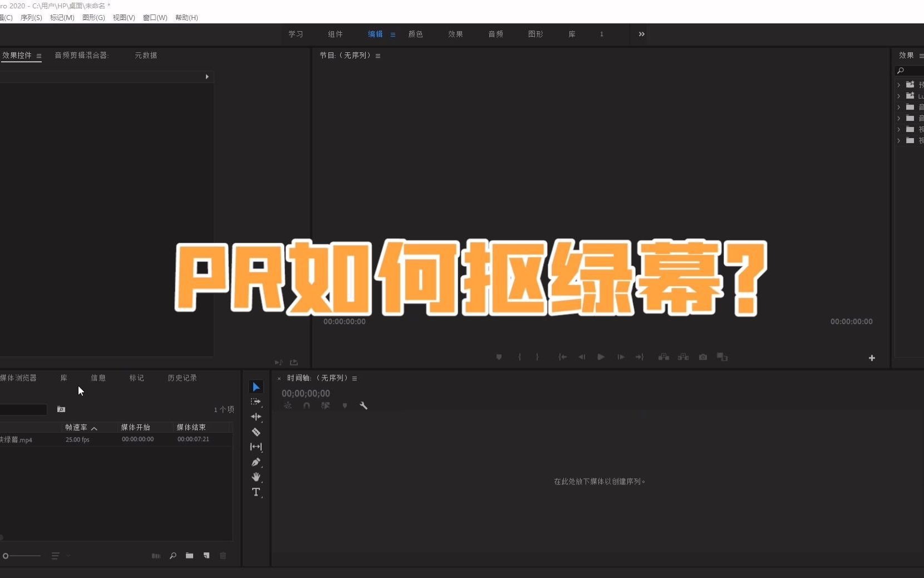Click the Lift button
This screenshot has width=924, height=578.
664,357
